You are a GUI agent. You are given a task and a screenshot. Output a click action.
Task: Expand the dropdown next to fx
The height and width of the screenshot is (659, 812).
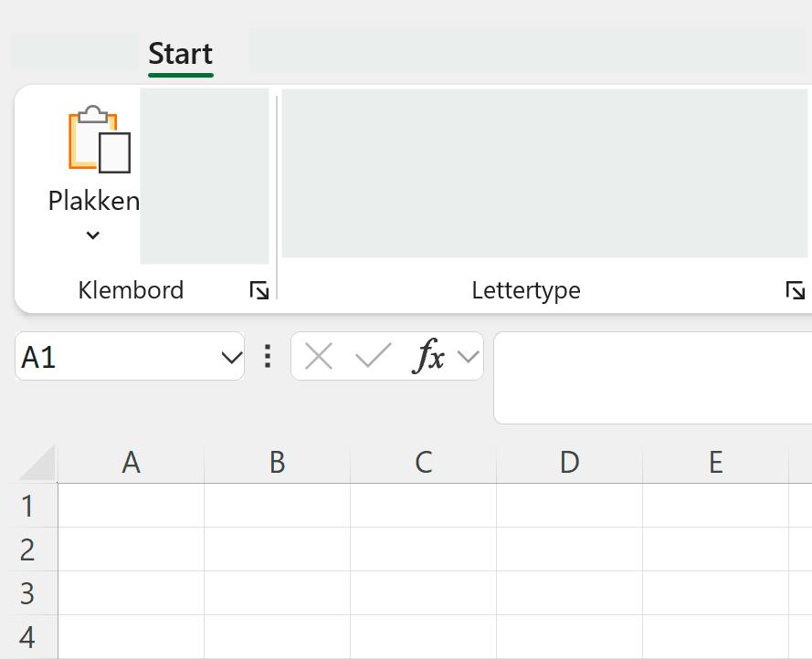(468, 356)
